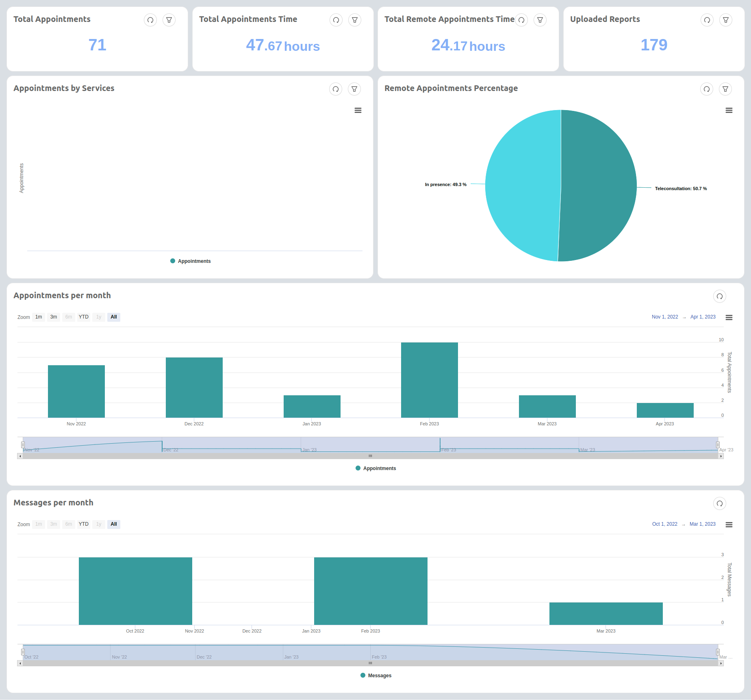Open export menu of Appointments per month chart
The width and height of the screenshot is (751, 700).
click(x=729, y=317)
